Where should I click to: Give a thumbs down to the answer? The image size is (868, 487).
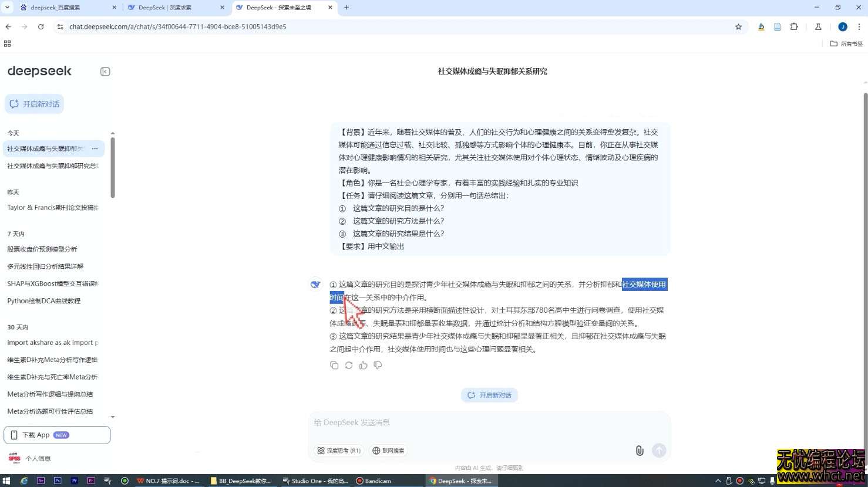click(x=378, y=365)
